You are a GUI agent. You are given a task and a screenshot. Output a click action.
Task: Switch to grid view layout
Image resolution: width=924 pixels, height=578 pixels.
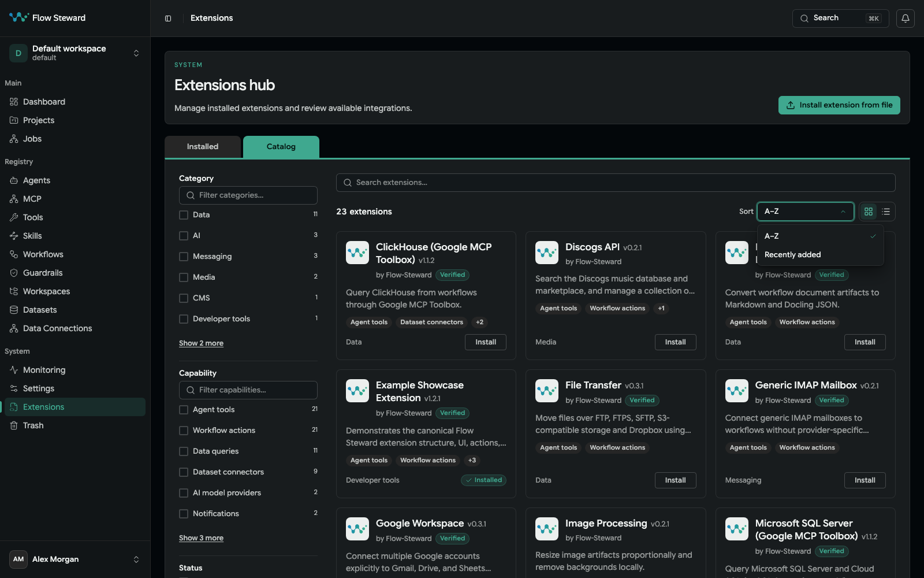coord(868,212)
